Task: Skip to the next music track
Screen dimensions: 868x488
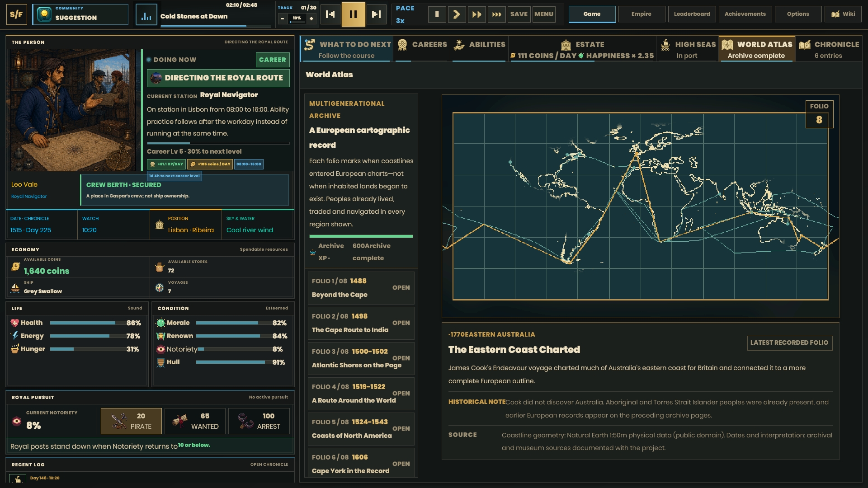Action: (376, 14)
